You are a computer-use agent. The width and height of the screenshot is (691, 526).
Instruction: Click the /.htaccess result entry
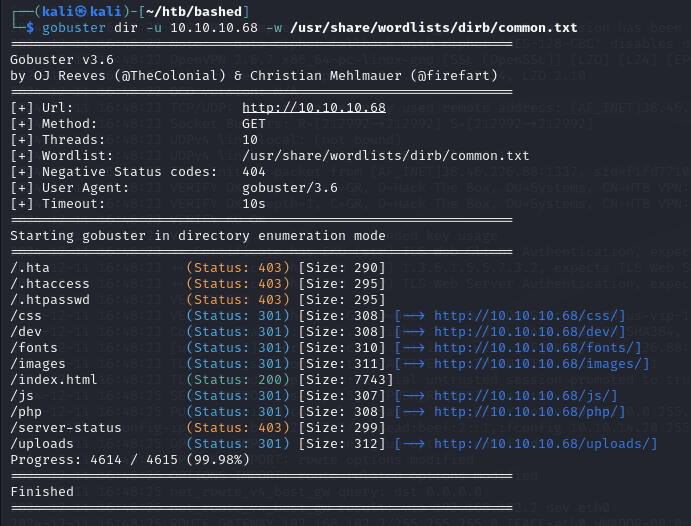[x=51, y=283]
